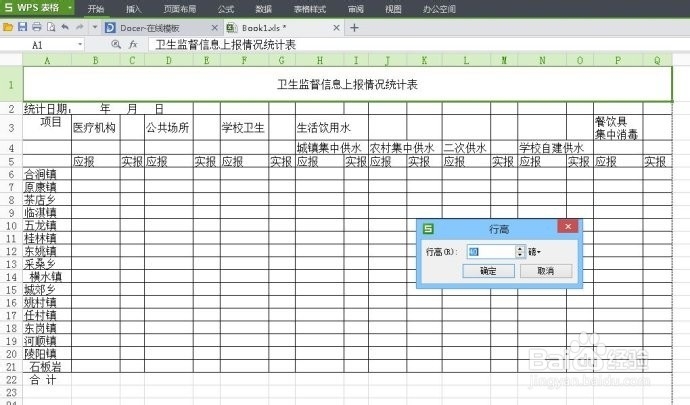Cancel the row height dialog with 取消
This screenshot has height=405, width=690.
pos(546,271)
